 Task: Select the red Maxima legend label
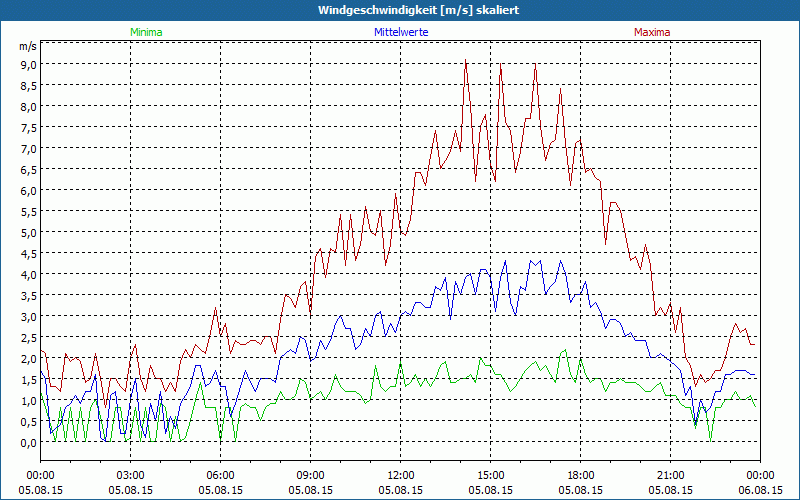[x=652, y=32]
